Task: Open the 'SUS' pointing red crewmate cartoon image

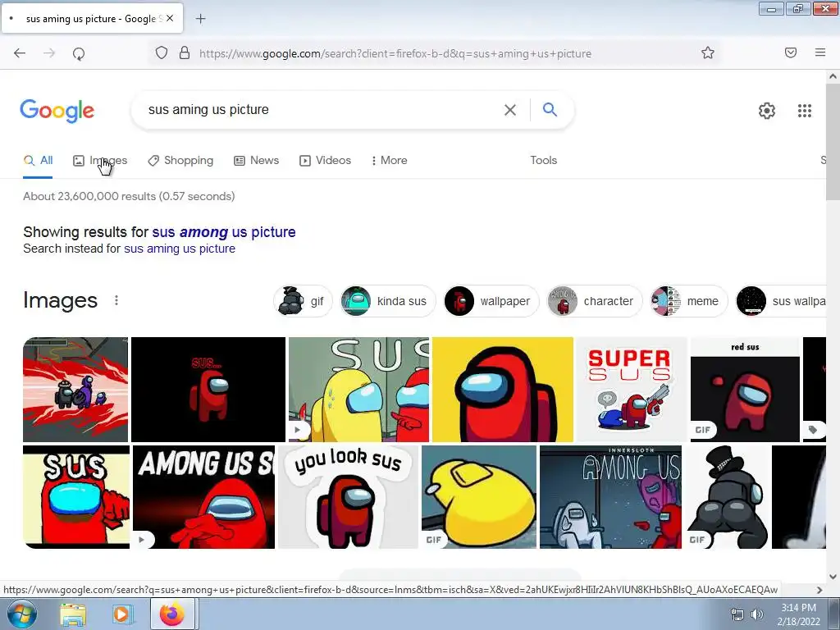Action: coord(76,497)
